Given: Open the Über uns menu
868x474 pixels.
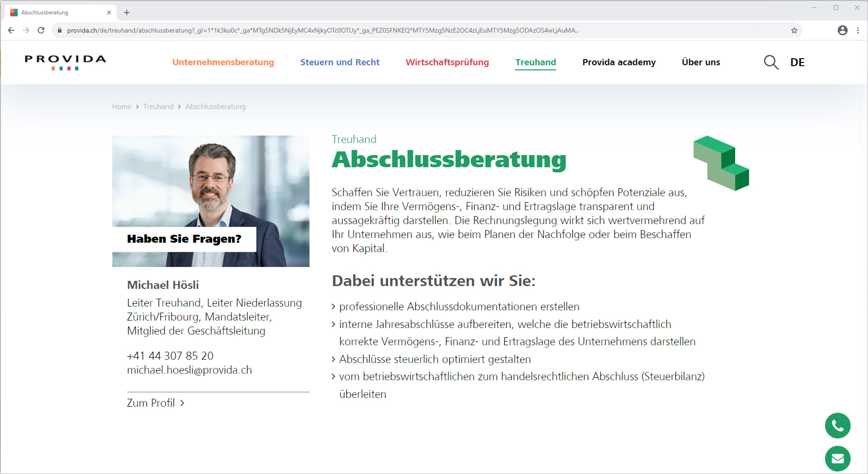Looking at the screenshot, I should pos(700,62).
